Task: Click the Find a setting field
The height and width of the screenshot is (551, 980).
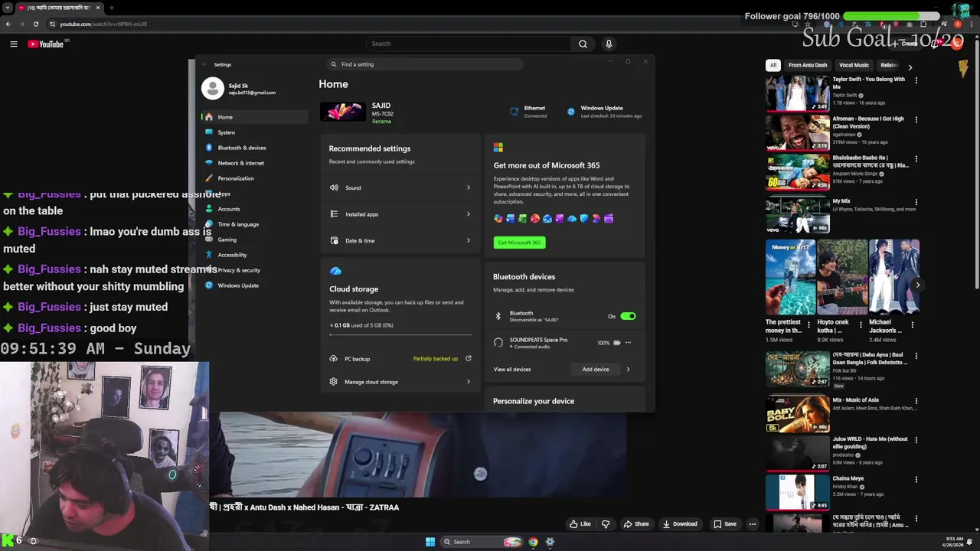Action: coord(425,64)
